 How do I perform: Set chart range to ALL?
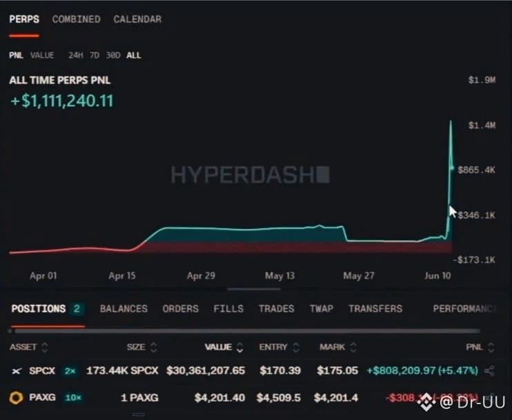tap(134, 55)
